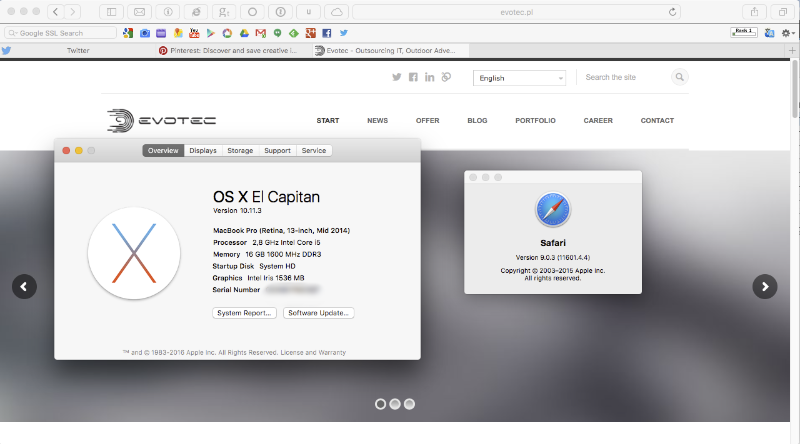
Task: Switch to the Pinterest tab
Action: coord(234,51)
